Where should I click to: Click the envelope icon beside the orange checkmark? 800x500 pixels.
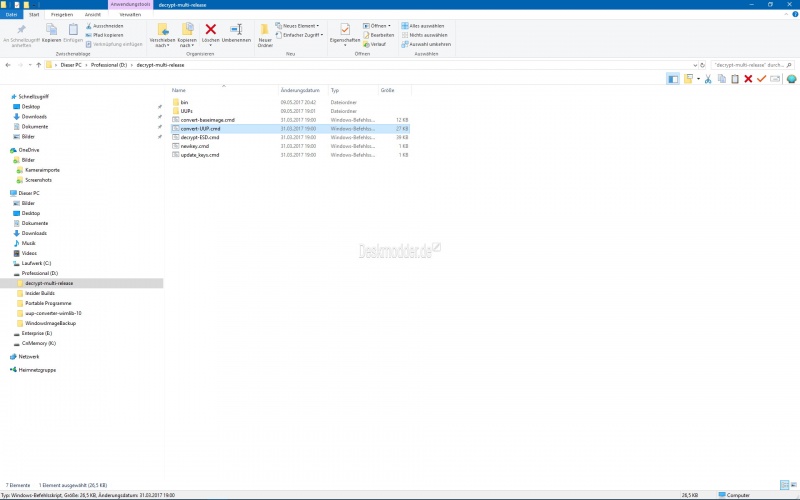775,79
